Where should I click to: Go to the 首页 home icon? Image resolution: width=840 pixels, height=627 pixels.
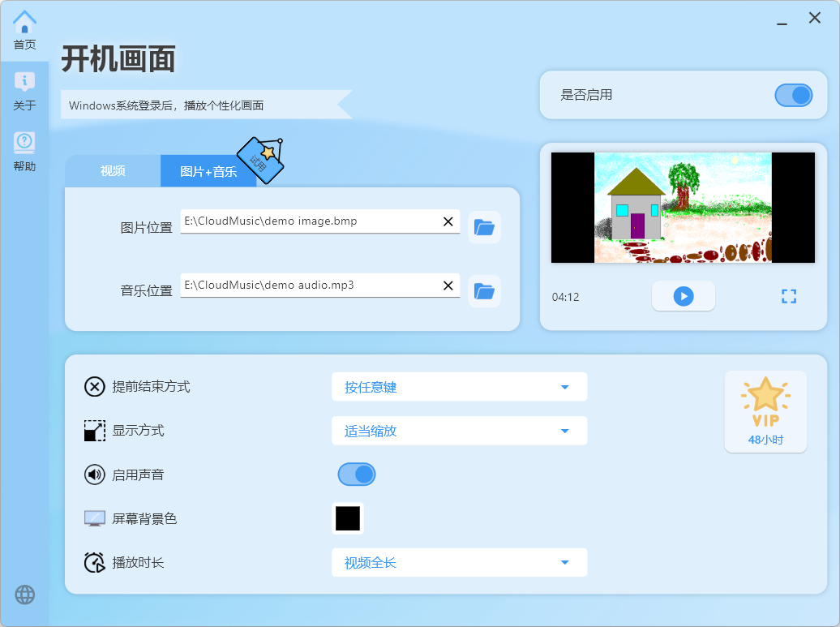click(x=24, y=30)
